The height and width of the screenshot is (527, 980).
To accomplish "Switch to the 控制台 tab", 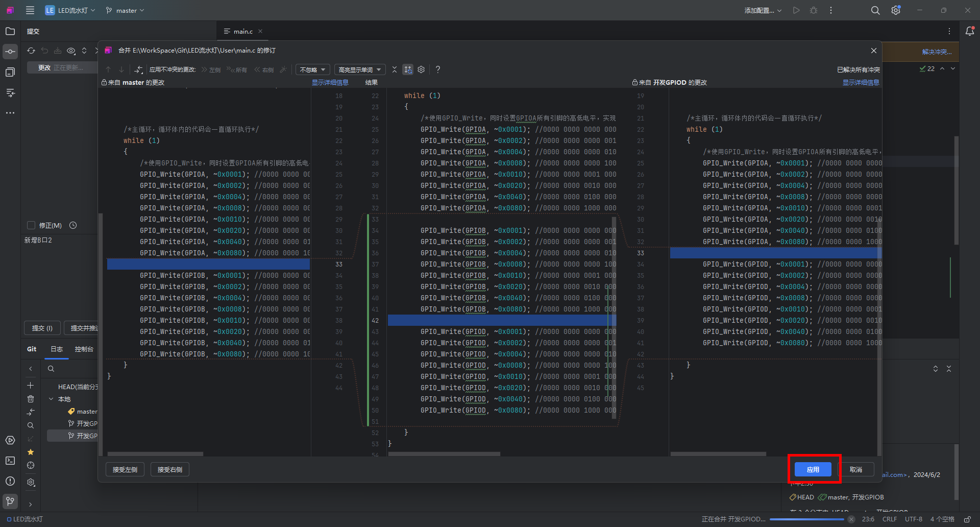I will pyautogui.click(x=84, y=349).
